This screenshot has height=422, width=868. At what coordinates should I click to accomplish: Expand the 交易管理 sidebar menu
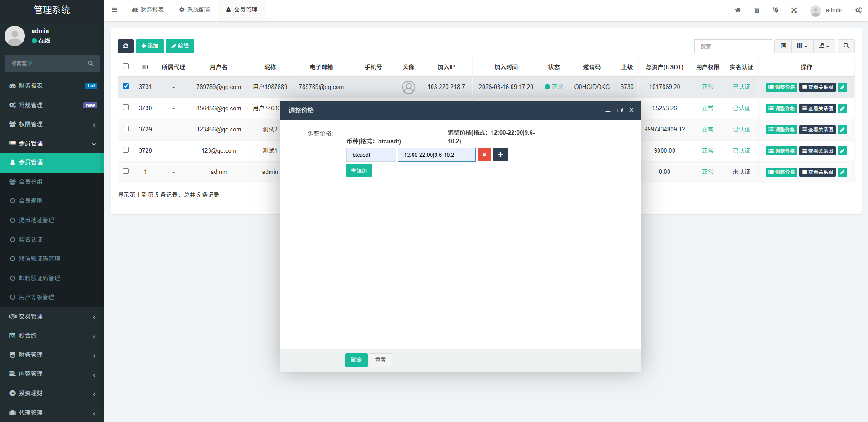click(x=52, y=317)
